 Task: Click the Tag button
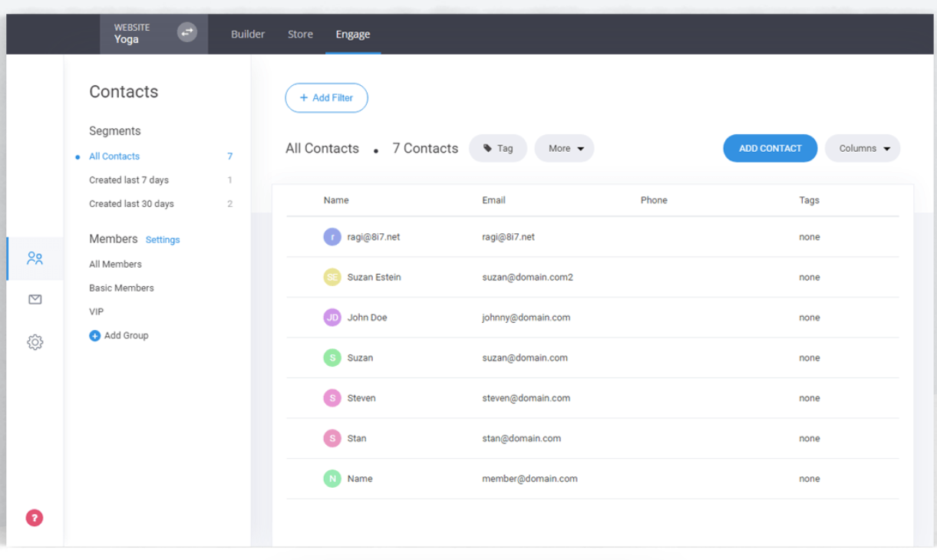point(498,148)
